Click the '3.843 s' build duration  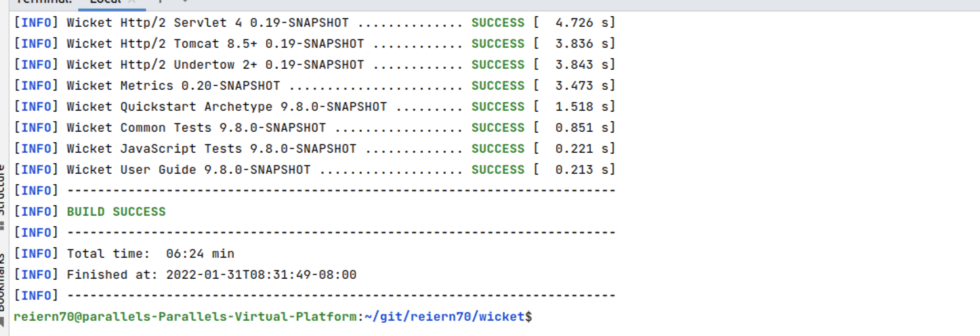[x=582, y=64]
